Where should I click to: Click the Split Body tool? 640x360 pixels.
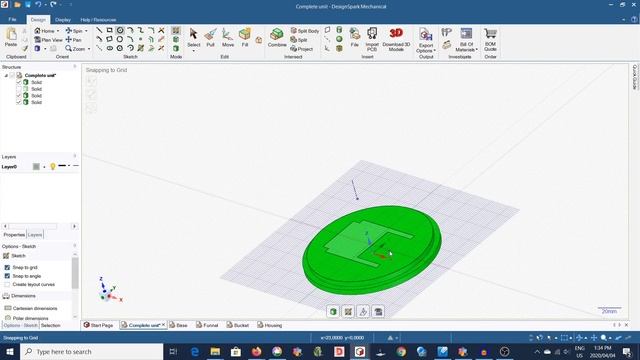click(304, 31)
